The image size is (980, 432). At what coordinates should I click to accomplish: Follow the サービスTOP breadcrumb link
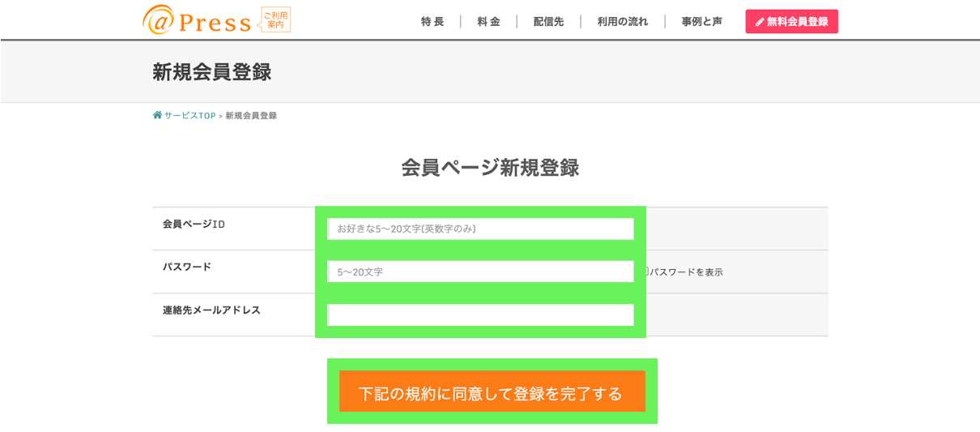click(190, 116)
